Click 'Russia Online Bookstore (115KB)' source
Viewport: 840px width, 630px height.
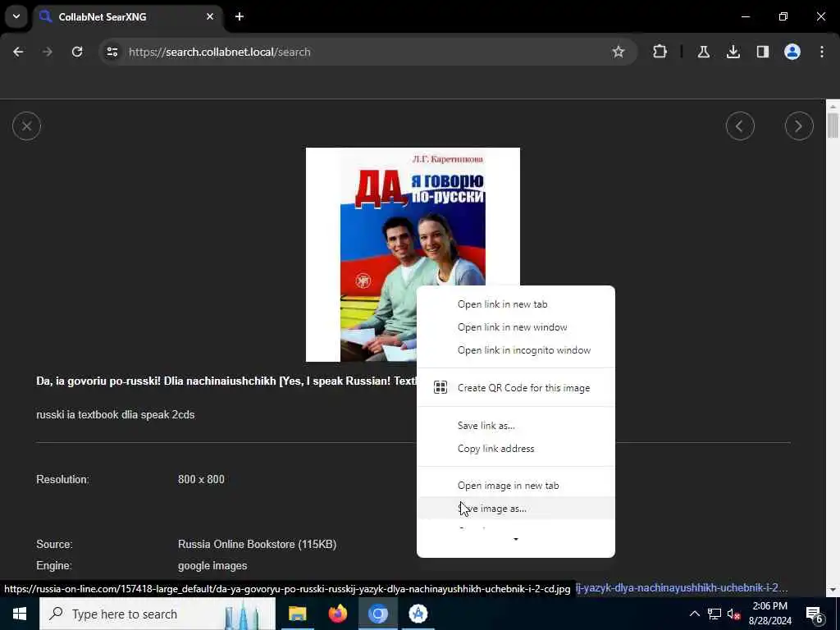pyautogui.click(x=257, y=545)
